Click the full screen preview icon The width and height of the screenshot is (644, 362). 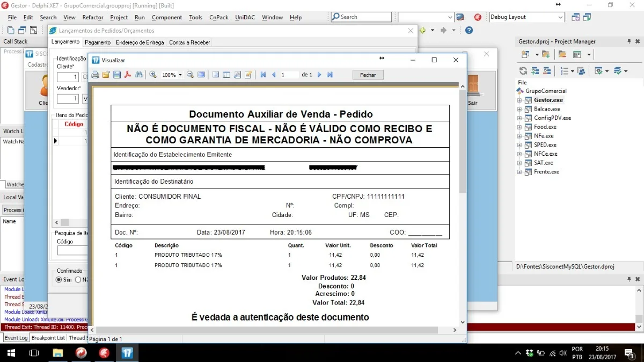201,75
